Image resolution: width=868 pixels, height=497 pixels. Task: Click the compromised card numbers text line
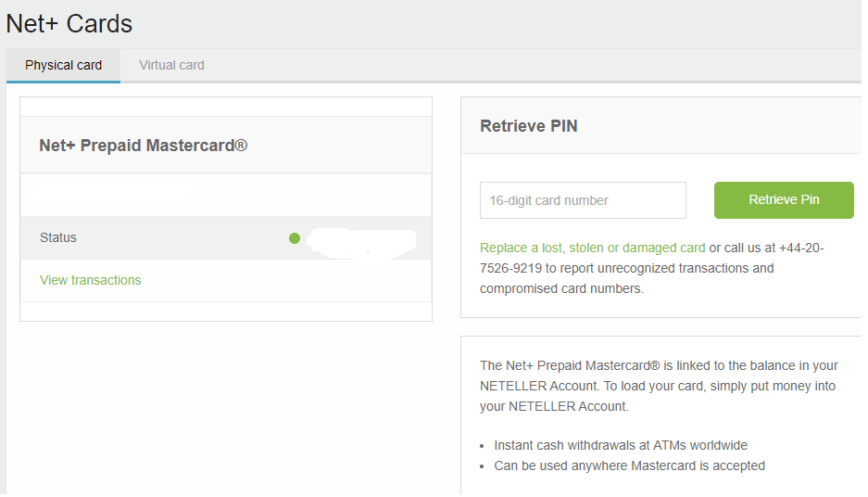(561, 288)
